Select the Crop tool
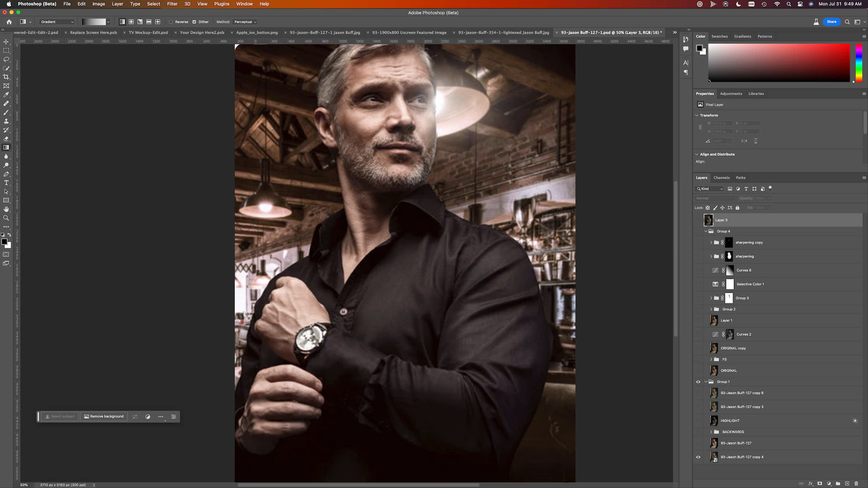 (6, 77)
